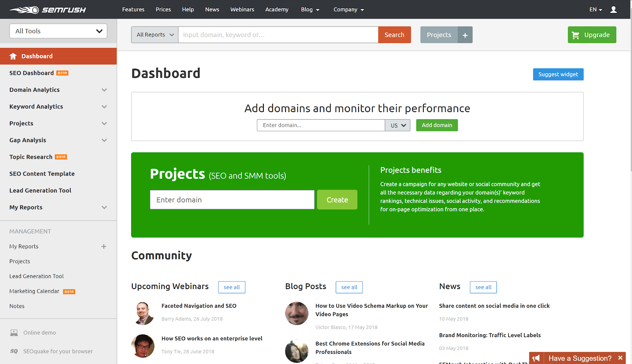The image size is (632, 364).
Task: Open the Academy menu item
Action: (277, 9)
